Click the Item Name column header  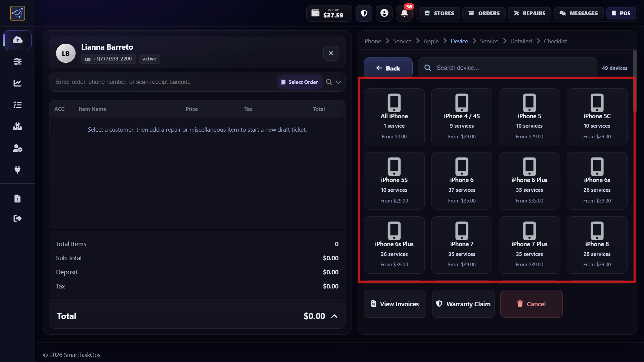92,109
